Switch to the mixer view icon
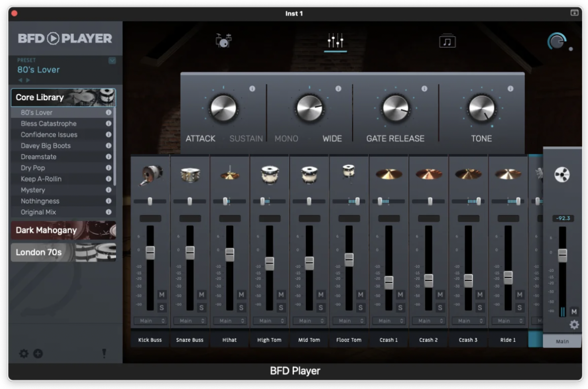 tap(335, 41)
